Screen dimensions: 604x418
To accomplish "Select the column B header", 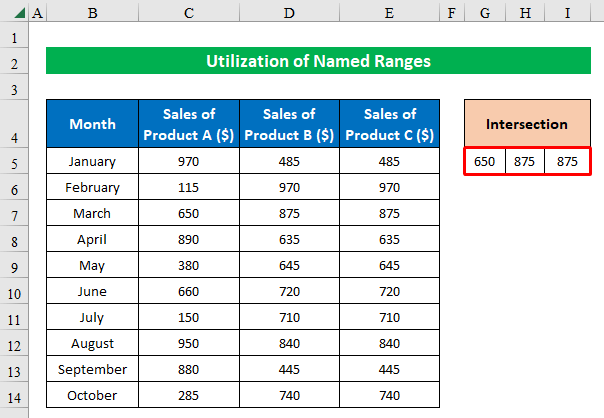I will coord(92,14).
